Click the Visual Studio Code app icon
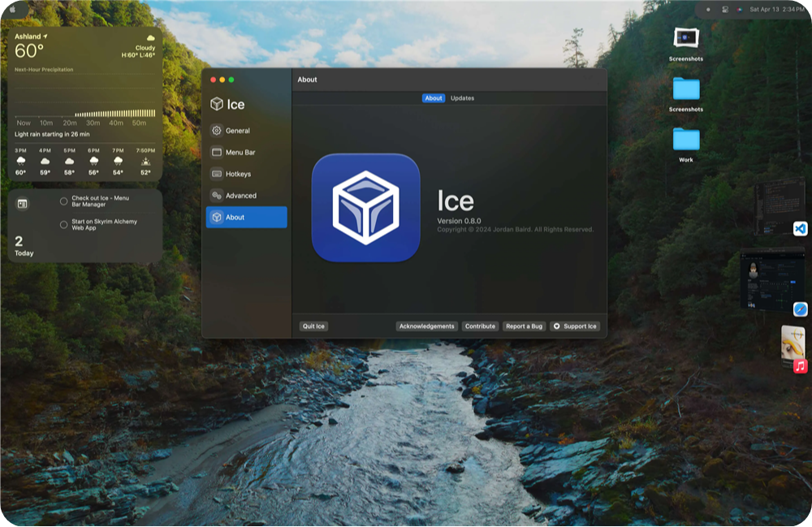The width and height of the screenshot is (812, 527). click(800, 228)
